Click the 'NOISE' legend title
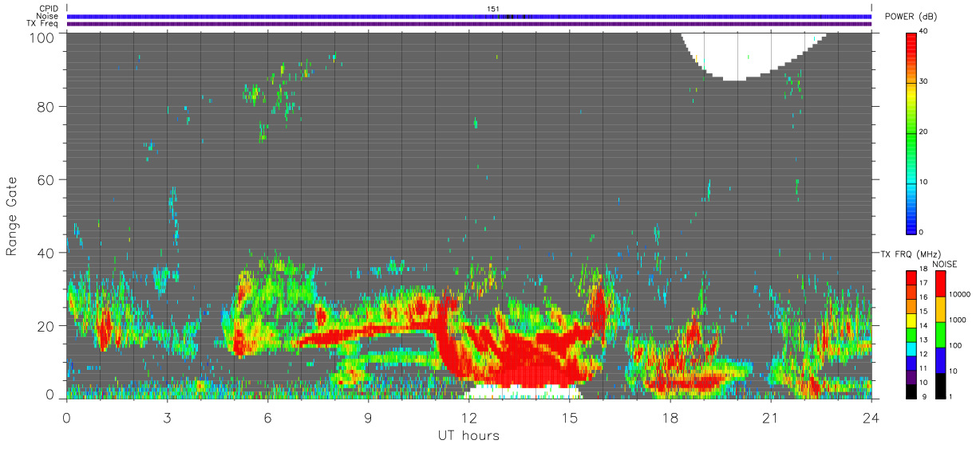 (944, 264)
